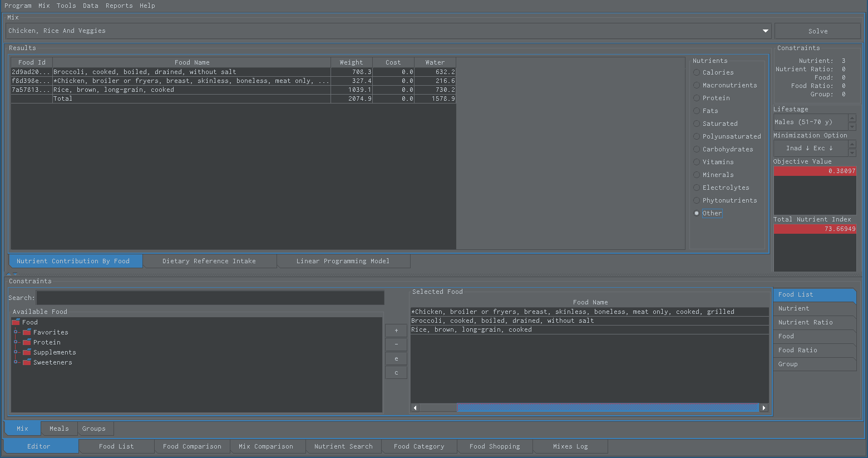Expand the Favorites tree node

click(x=16, y=332)
